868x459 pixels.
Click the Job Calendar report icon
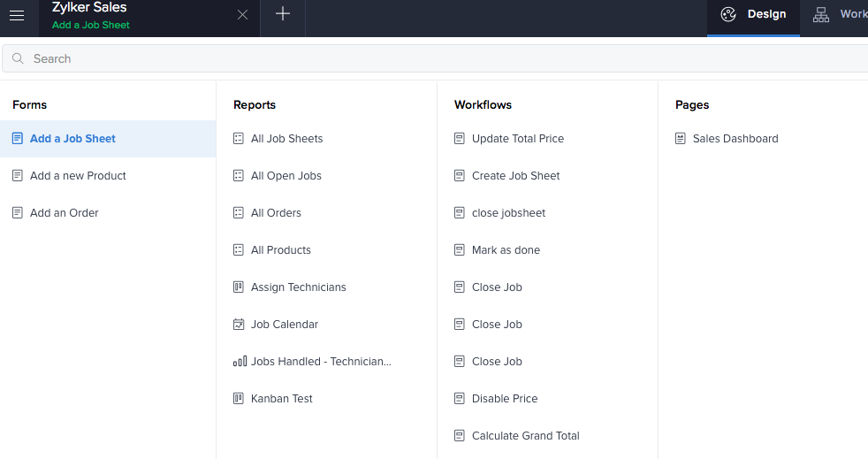pyautogui.click(x=239, y=325)
